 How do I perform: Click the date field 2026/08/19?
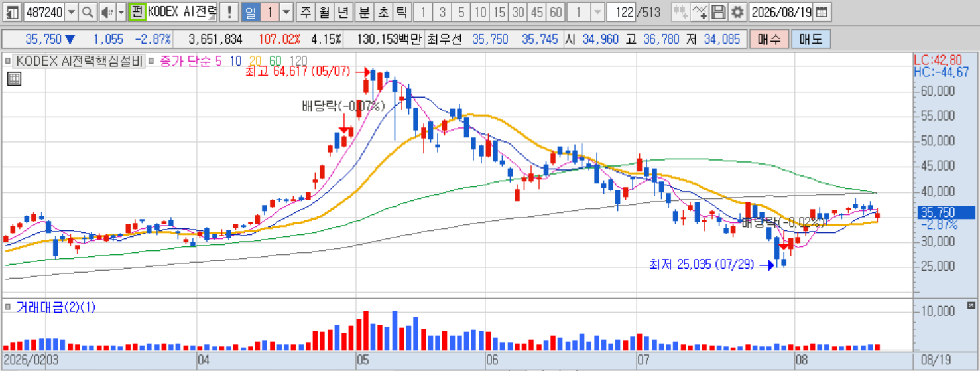(782, 12)
